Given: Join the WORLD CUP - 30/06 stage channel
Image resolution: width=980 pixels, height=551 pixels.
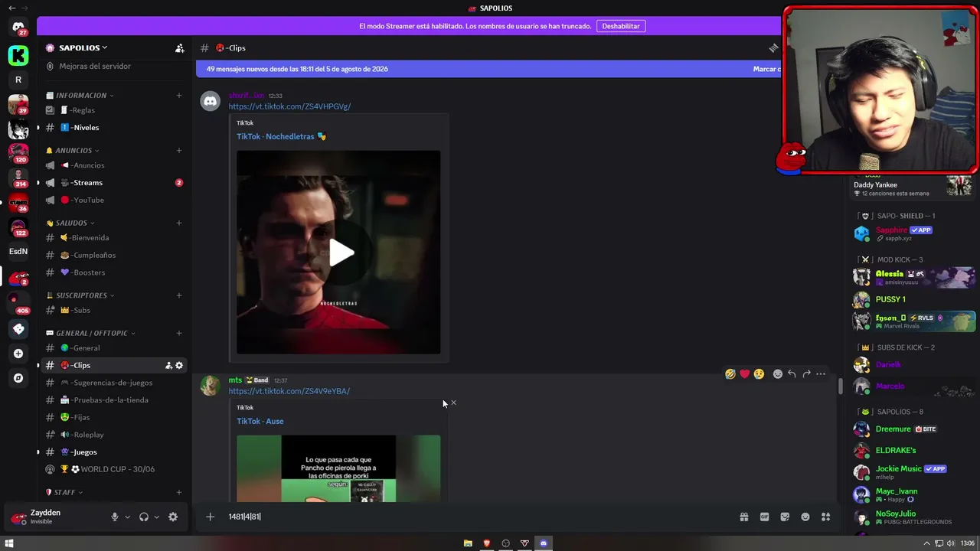Looking at the screenshot, I should (115, 469).
